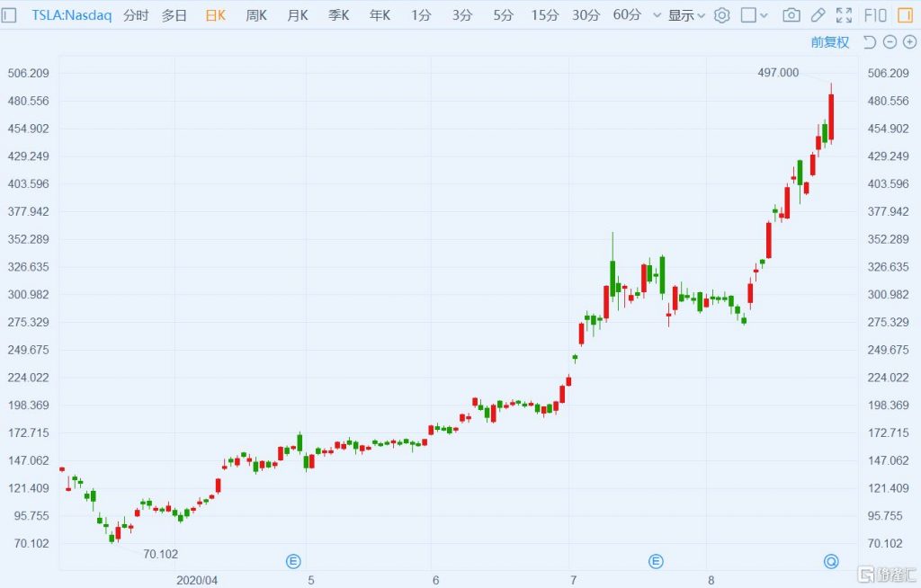Zoom out chart with minus icon
The image size is (921, 588).
point(889,42)
